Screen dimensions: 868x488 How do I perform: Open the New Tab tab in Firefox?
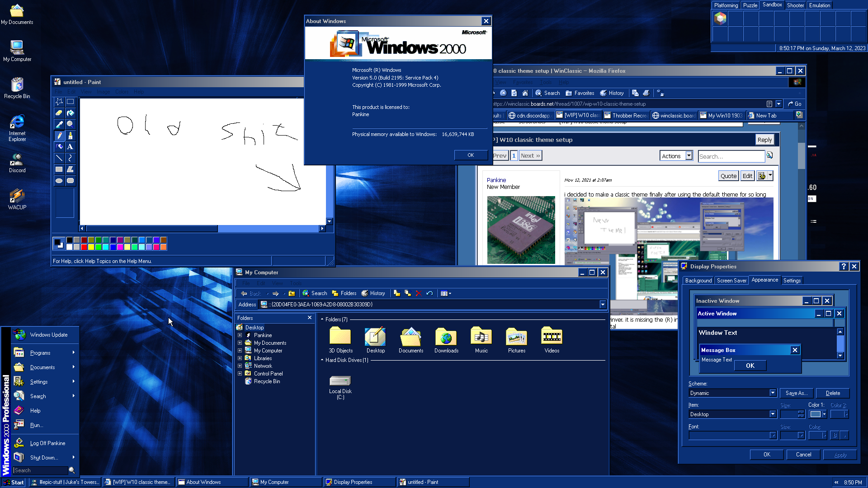[770, 116]
